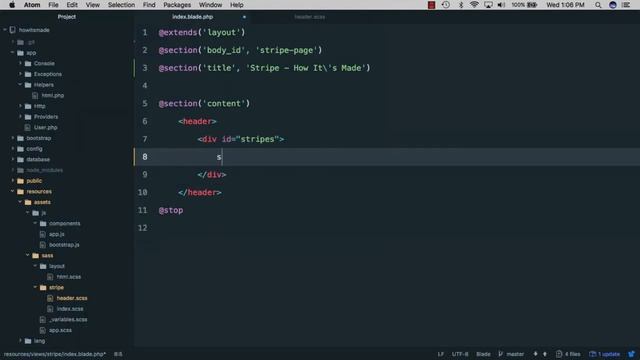640x360 pixels.
Task: Place cursor on @stop line
Action: [x=171, y=210]
